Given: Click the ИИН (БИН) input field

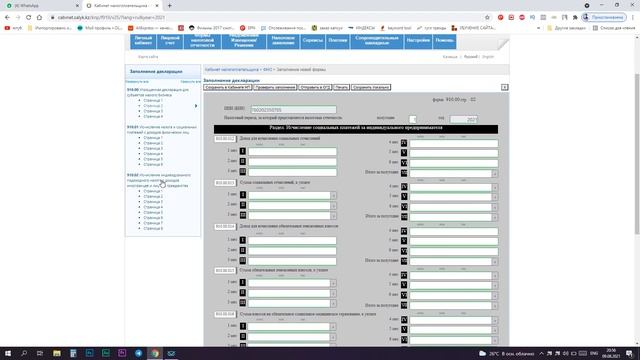Looking at the screenshot, I should click(293, 109).
